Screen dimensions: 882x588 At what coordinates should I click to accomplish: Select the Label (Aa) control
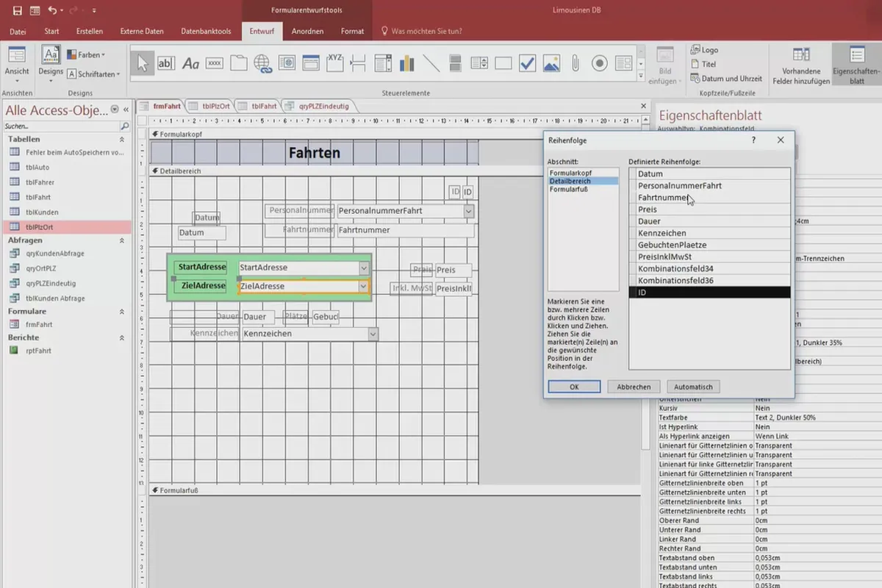tap(190, 64)
